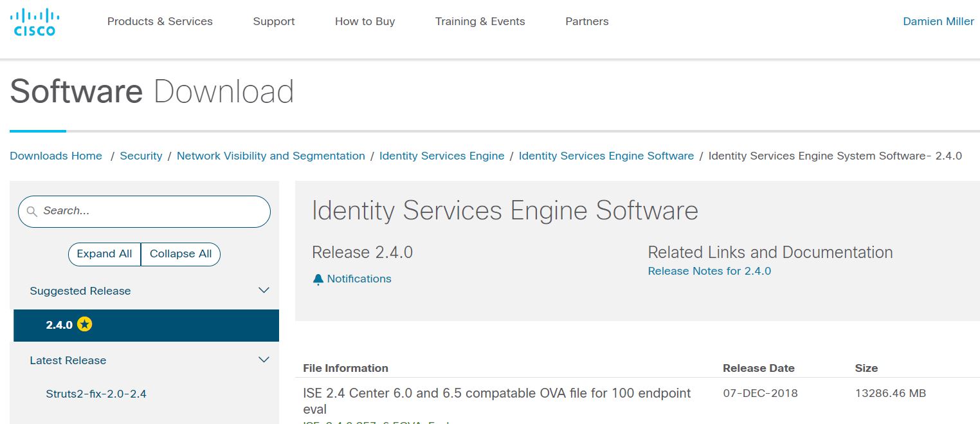This screenshot has height=424, width=980.
Task: Click the 07-DEC-2018 release date
Action: coord(760,393)
